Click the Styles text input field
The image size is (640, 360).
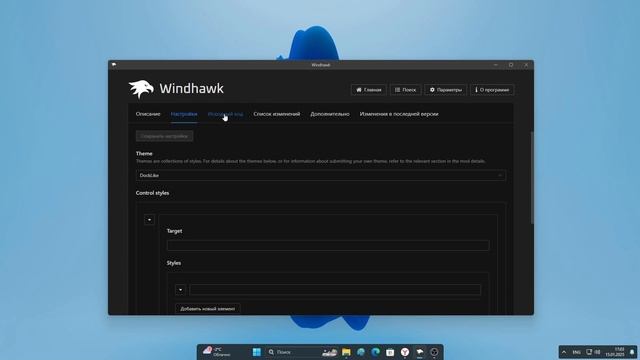335,290
